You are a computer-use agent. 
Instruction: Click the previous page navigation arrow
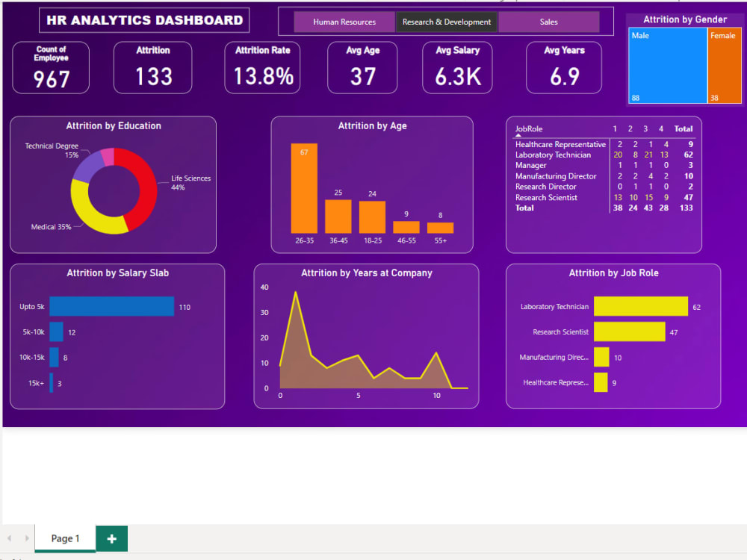tap(10, 538)
